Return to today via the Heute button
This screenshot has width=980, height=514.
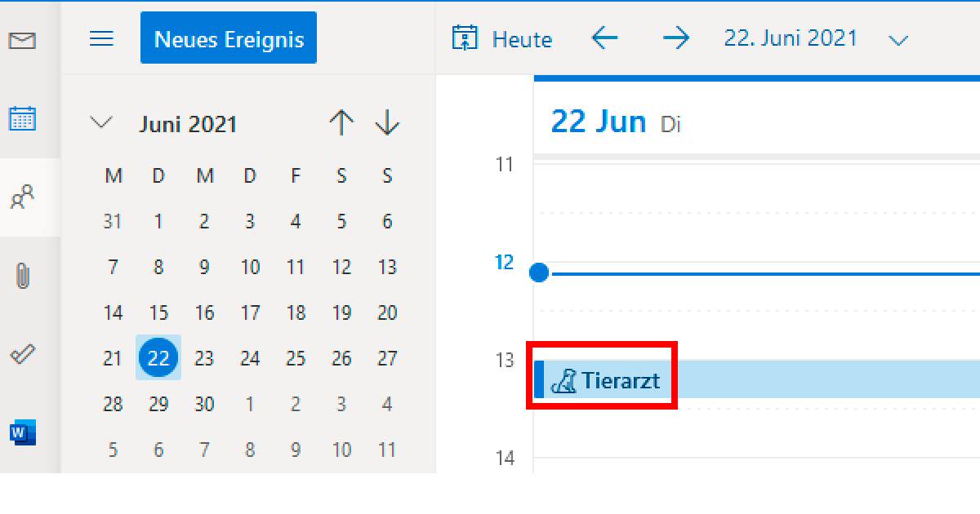501,38
